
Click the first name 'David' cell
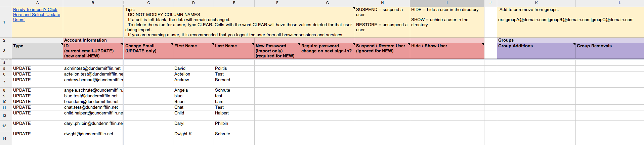[194, 68]
